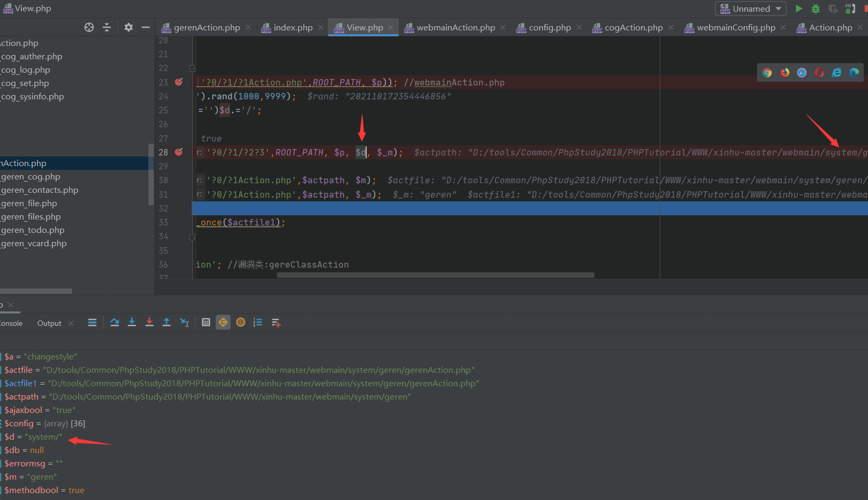868x500 pixels.
Task: Switch to the gerenAction.php editor tab
Action: tap(207, 27)
